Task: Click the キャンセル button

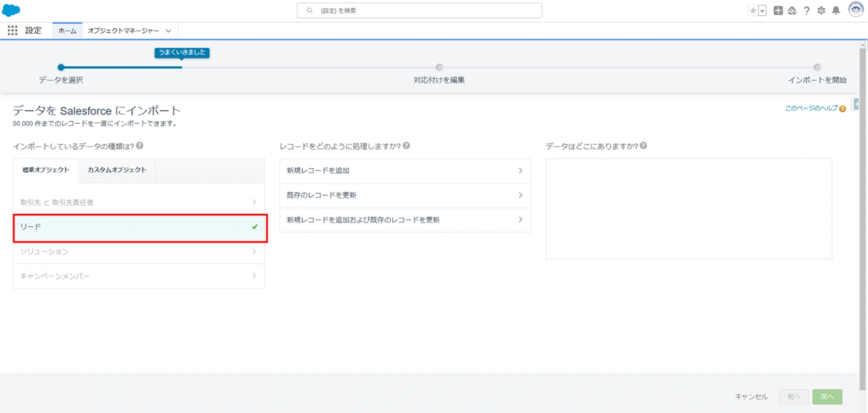Action: click(x=751, y=397)
